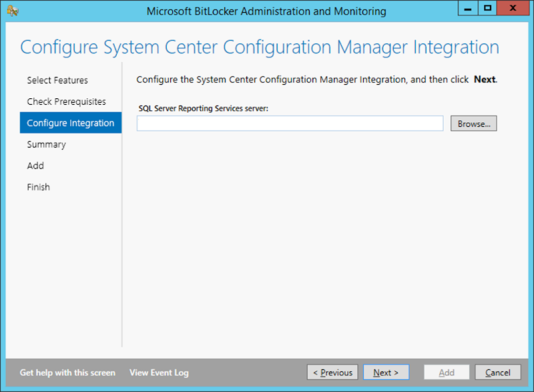
Task: Maximize the MBAM setup window
Action: click(487, 9)
